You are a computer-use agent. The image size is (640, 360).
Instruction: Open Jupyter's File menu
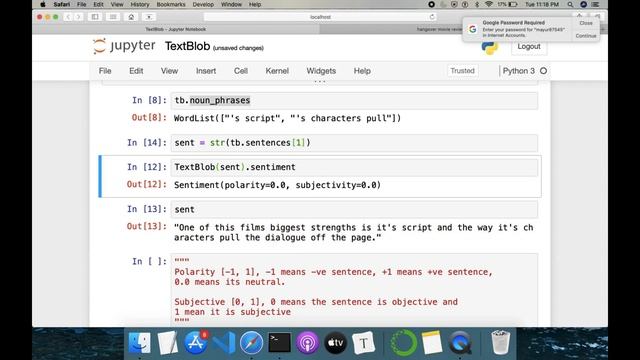click(105, 71)
